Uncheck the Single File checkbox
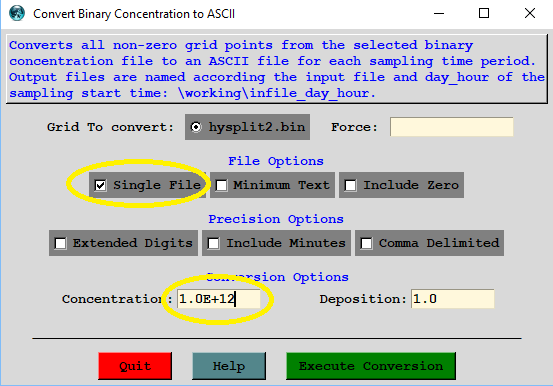The height and width of the screenshot is (386, 553). pos(101,185)
